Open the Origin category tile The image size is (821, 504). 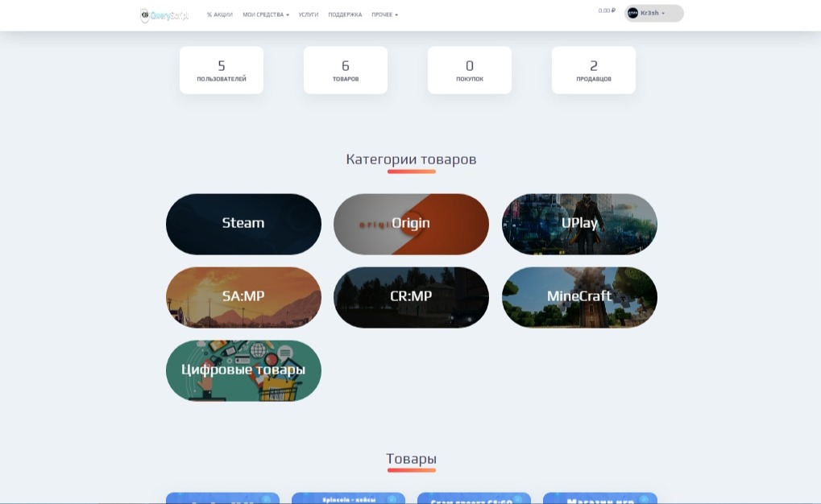[411, 224]
